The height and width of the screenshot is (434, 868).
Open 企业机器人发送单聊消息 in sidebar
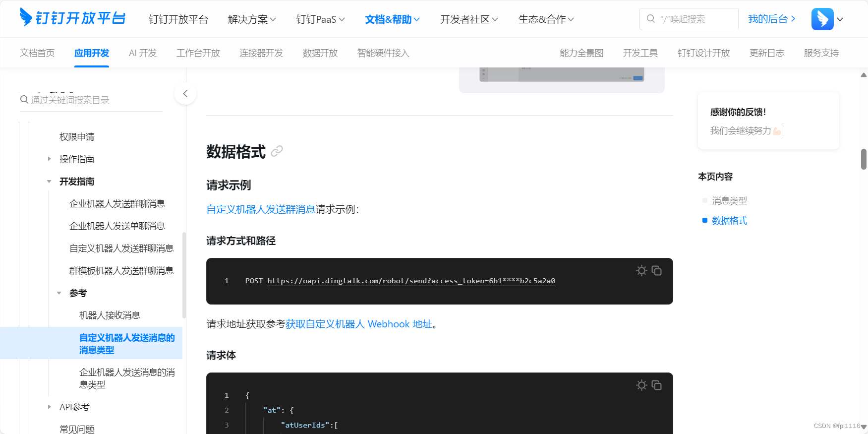point(117,226)
